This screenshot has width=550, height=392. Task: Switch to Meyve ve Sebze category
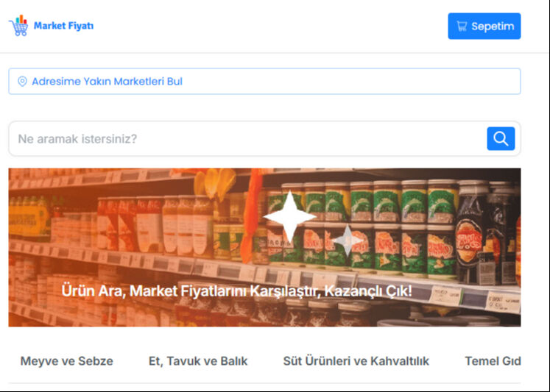click(67, 361)
